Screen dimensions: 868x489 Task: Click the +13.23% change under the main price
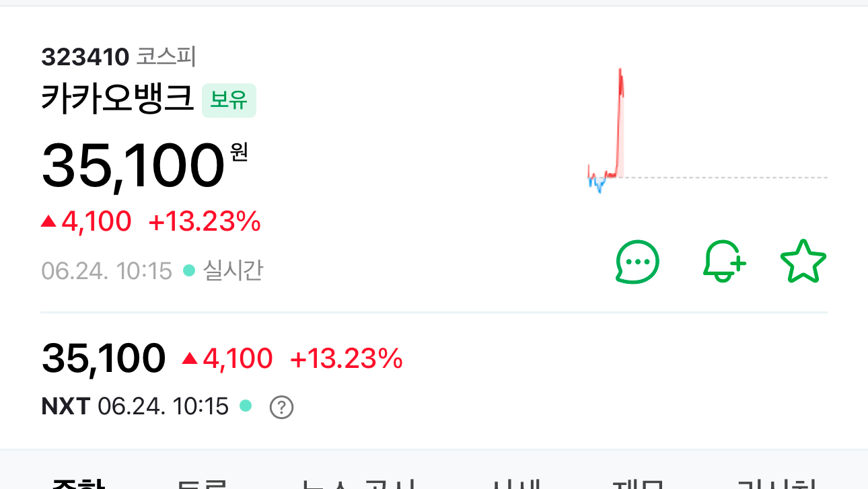[x=205, y=221]
